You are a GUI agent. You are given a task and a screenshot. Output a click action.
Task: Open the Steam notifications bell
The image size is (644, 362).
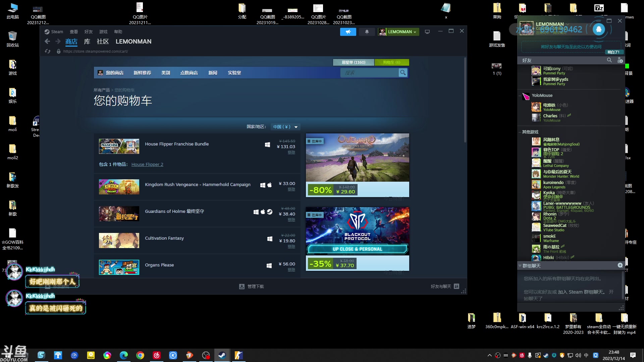point(367,32)
